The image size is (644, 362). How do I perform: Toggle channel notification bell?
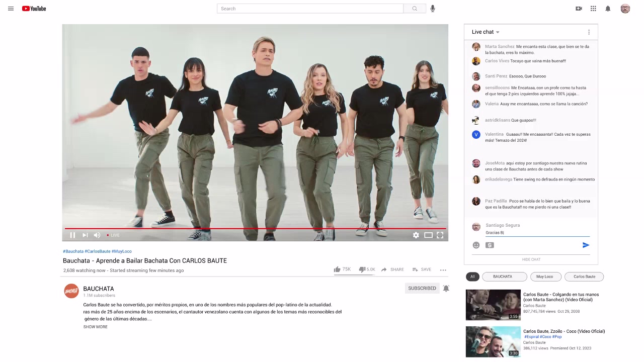(x=446, y=288)
